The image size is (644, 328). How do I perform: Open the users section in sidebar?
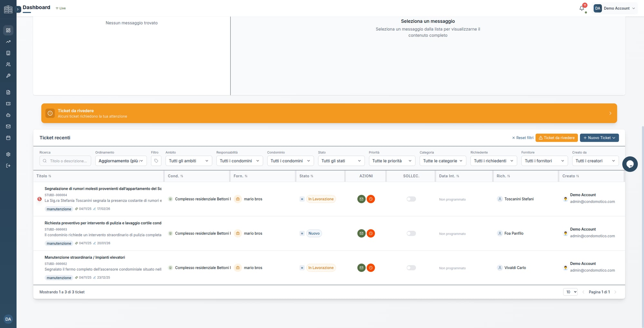tap(8, 64)
